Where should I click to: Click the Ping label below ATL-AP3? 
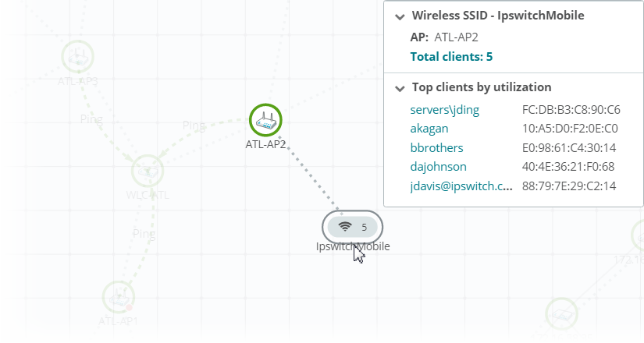pyautogui.click(x=91, y=119)
